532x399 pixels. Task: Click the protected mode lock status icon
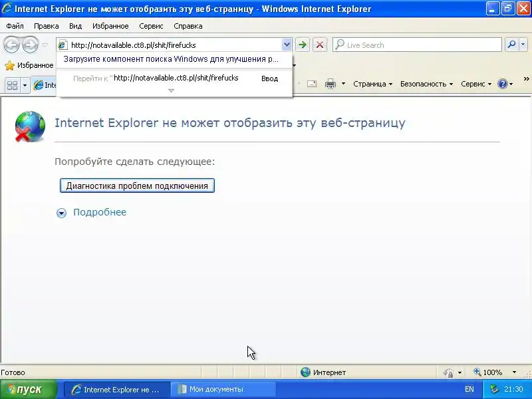click(448, 372)
